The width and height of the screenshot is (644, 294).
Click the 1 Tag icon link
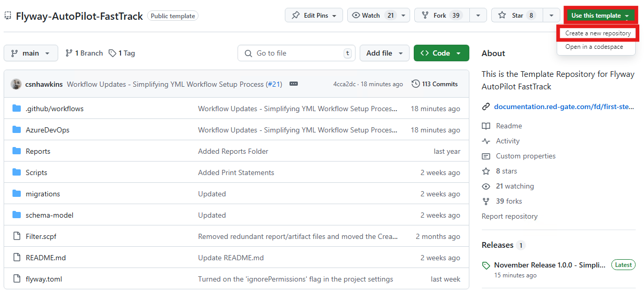[x=113, y=54]
